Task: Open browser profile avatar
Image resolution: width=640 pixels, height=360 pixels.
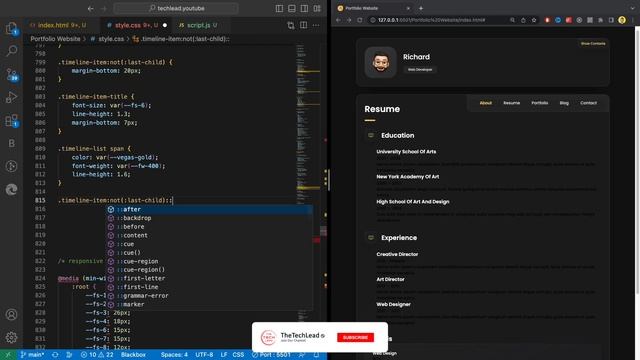Action: tap(622, 20)
